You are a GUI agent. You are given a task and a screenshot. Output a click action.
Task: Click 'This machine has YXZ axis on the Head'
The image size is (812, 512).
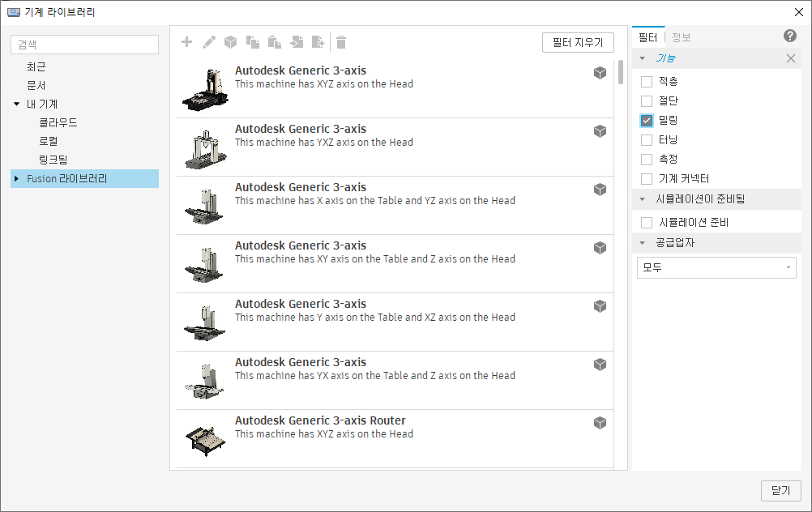point(323,143)
